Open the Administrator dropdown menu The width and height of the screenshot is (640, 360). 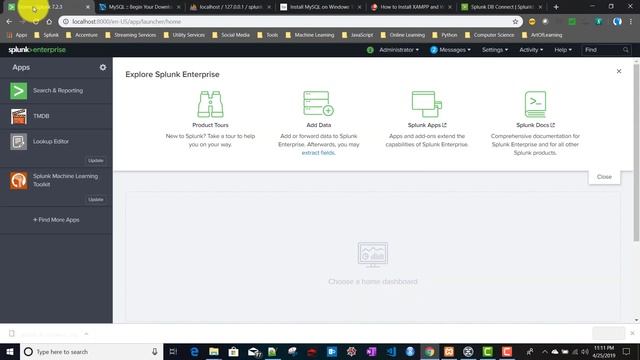click(x=399, y=50)
